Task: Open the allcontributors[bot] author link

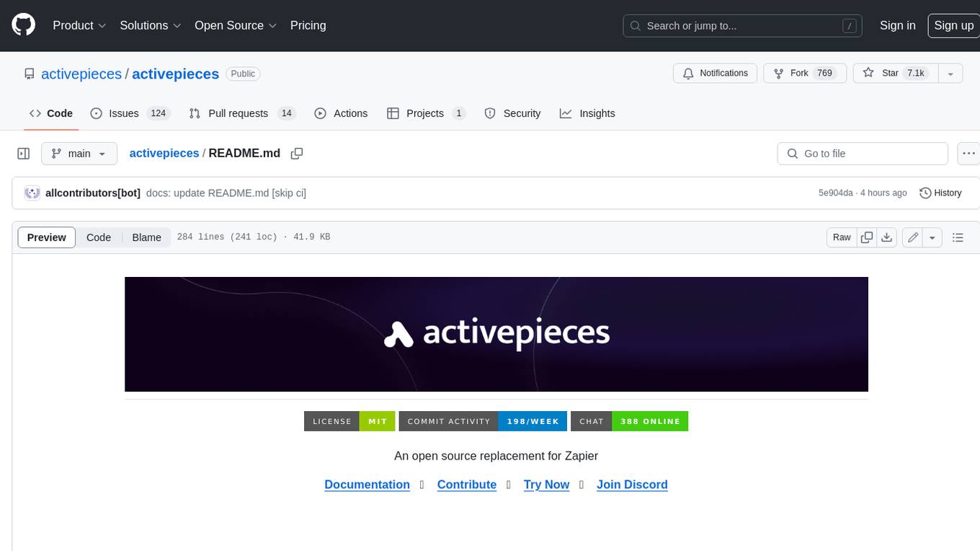Action: click(x=93, y=193)
